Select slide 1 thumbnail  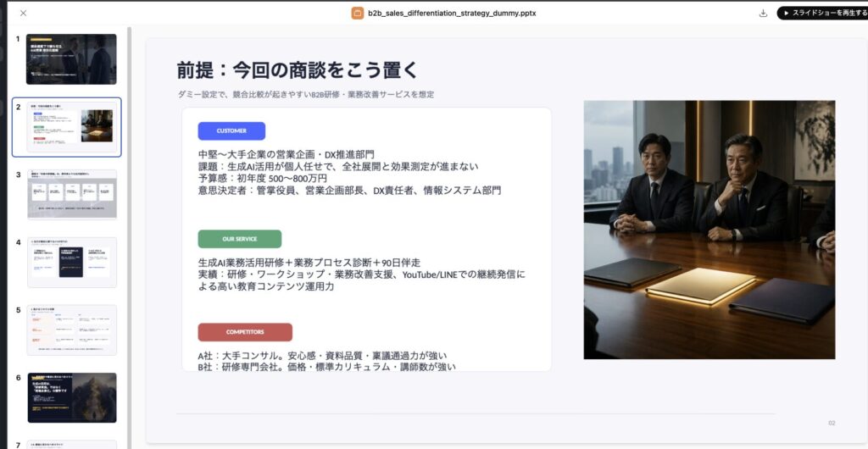coord(71,59)
